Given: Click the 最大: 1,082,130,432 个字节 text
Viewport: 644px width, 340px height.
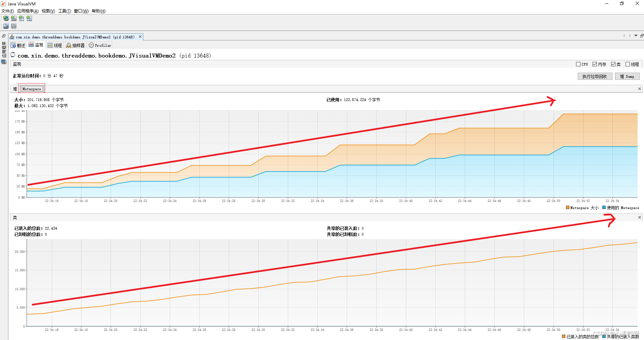Looking at the screenshot, I should tap(41, 106).
